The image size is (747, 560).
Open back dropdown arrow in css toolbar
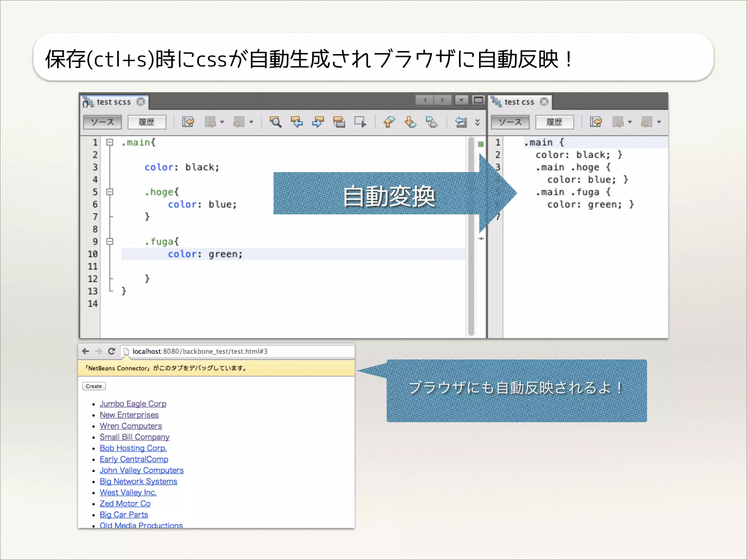pyautogui.click(x=630, y=122)
